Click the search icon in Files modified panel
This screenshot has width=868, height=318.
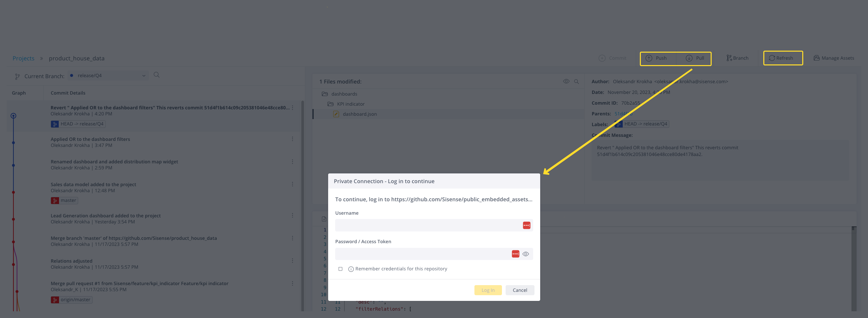576,82
